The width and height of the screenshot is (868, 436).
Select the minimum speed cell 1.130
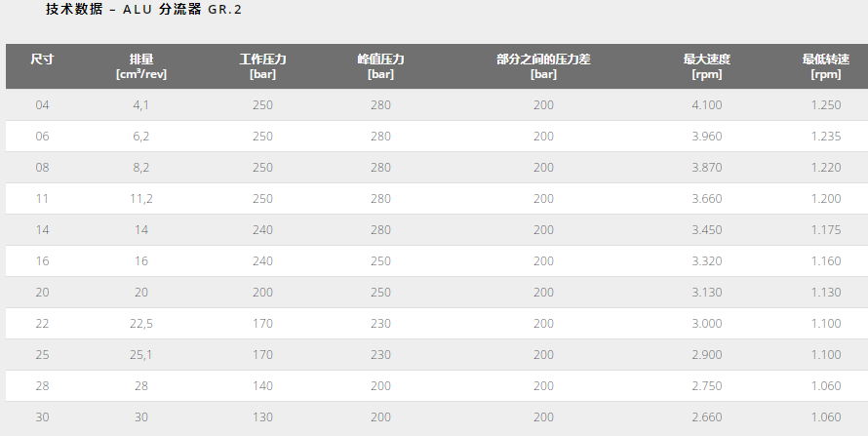click(825, 293)
